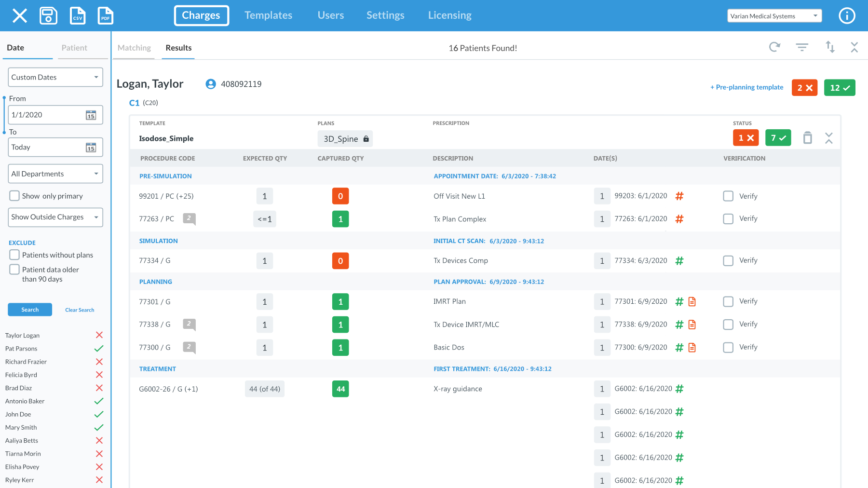Open the filter results icon

click(x=802, y=47)
